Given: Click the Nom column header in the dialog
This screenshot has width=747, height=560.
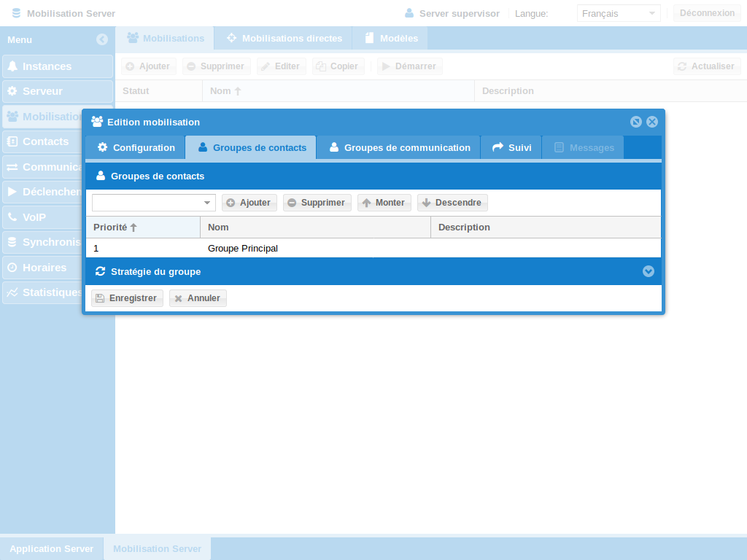Looking at the screenshot, I should click(315, 227).
